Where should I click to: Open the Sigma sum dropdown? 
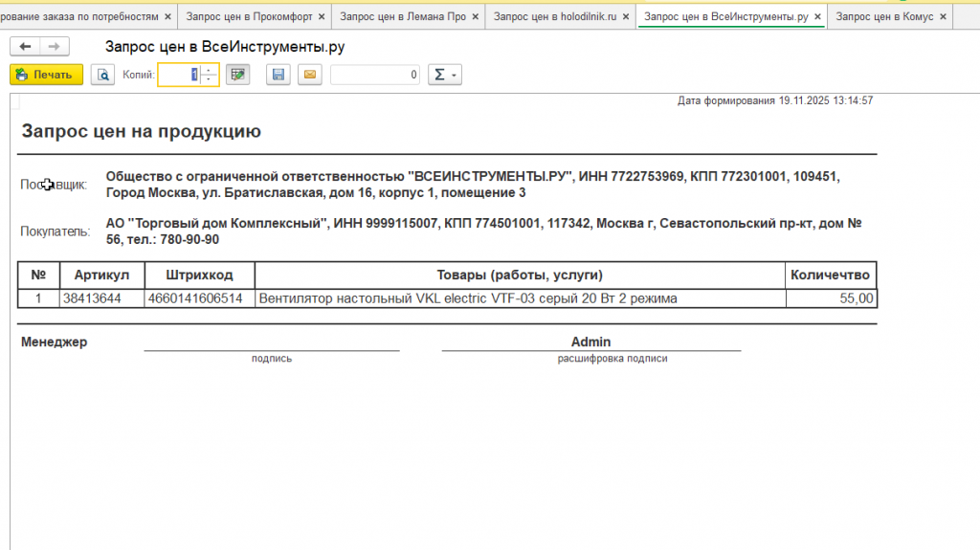pyautogui.click(x=445, y=75)
